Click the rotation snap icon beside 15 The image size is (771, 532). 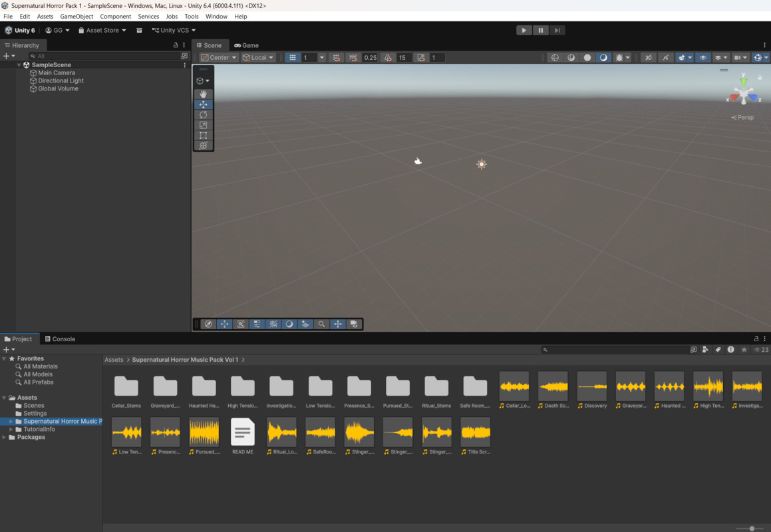click(388, 58)
